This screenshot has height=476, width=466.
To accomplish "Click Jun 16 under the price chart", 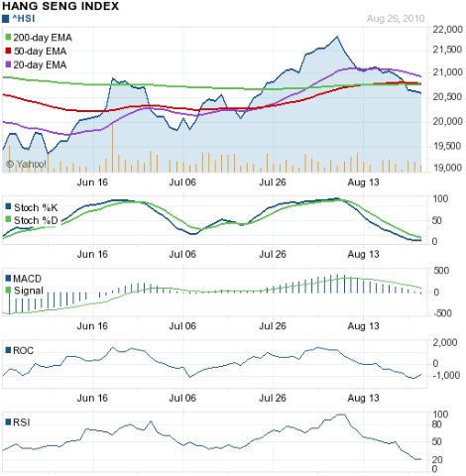I will 92,182.
